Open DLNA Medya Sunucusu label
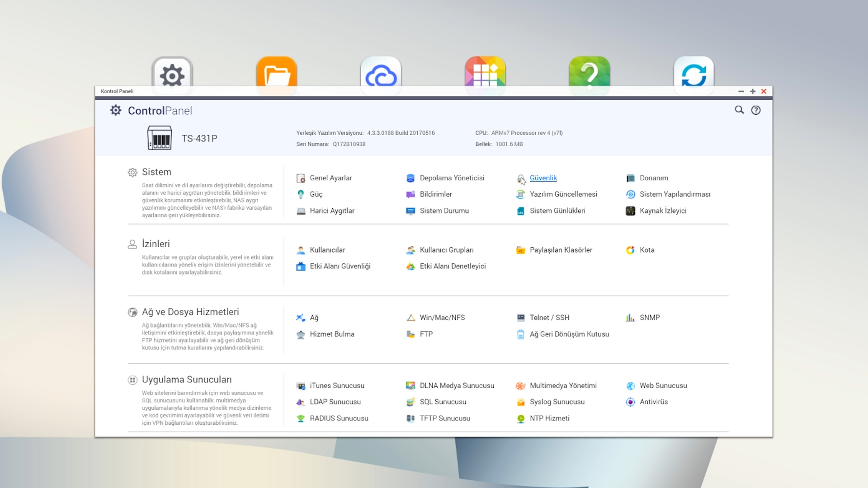868x488 pixels. tap(457, 385)
